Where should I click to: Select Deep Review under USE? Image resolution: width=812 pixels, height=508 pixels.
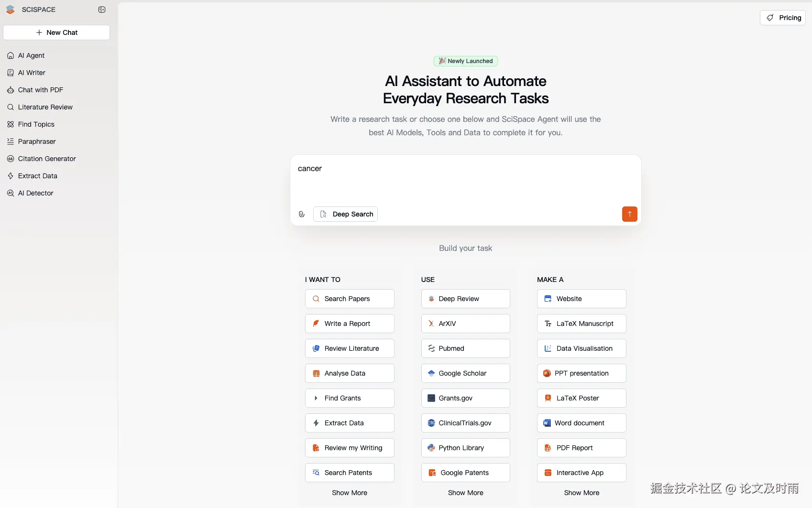465,299
